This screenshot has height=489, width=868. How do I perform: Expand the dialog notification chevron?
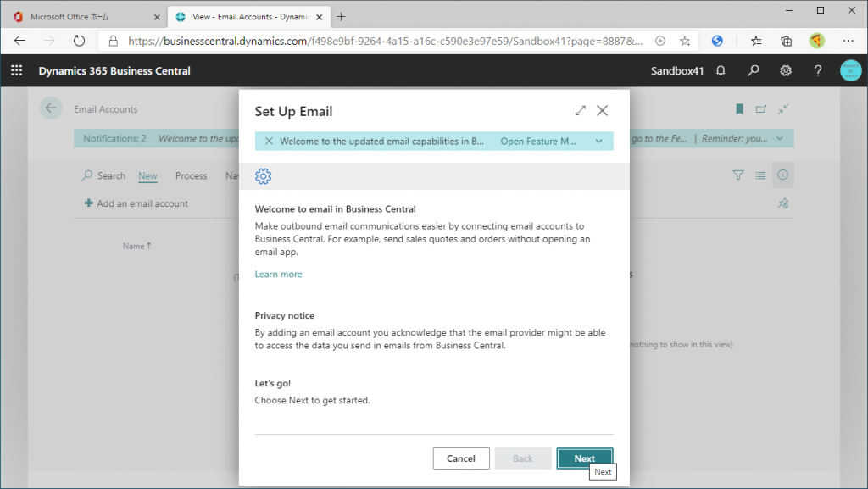(599, 141)
